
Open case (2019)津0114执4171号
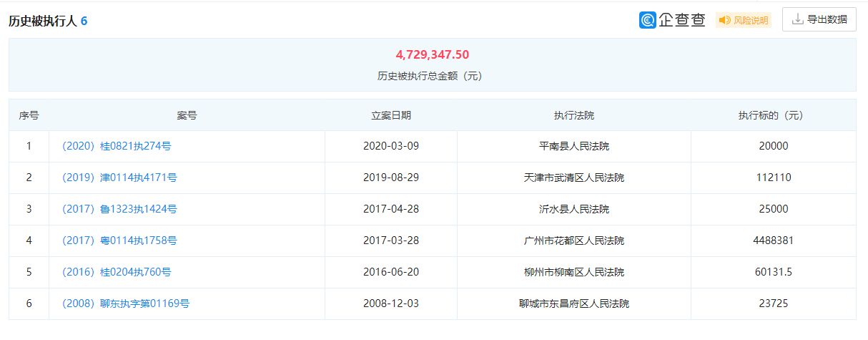point(118,178)
